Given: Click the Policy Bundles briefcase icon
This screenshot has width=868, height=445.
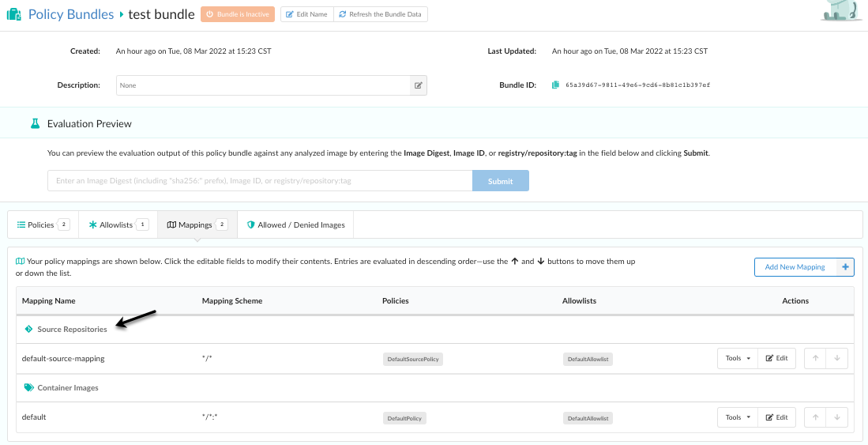Looking at the screenshot, I should coord(14,14).
